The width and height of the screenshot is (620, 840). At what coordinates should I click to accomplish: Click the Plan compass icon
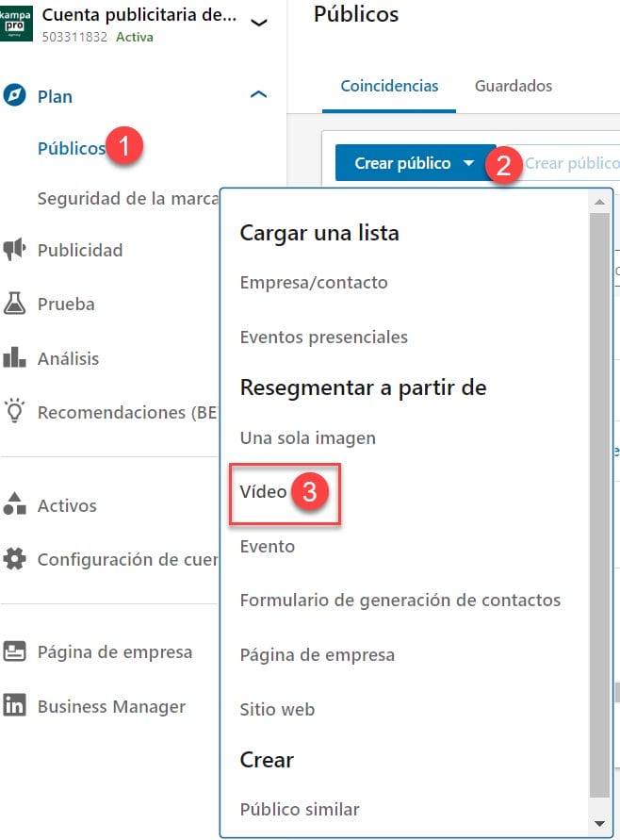tap(14, 96)
